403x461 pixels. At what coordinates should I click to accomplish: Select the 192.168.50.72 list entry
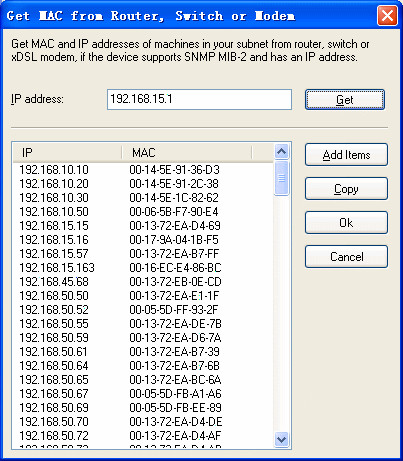(x=143, y=436)
